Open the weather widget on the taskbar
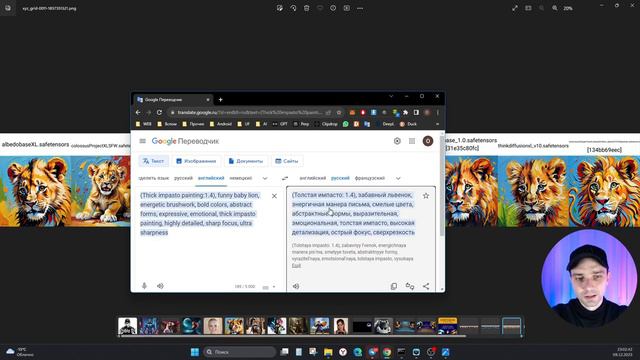The height and width of the screenshot is (360, 640). pyautogui.click(x=20, y=352)
